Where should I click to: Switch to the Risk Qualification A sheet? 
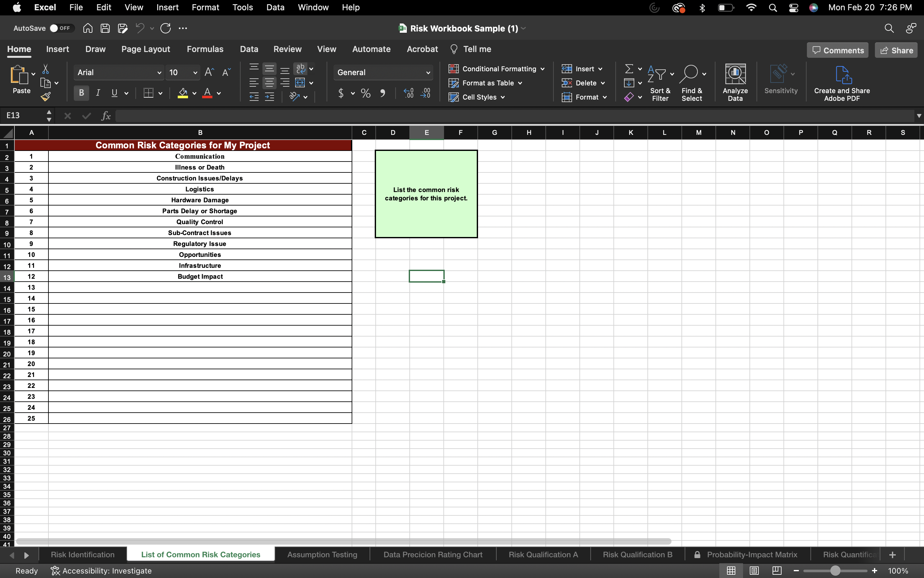(x=543, y=555)
